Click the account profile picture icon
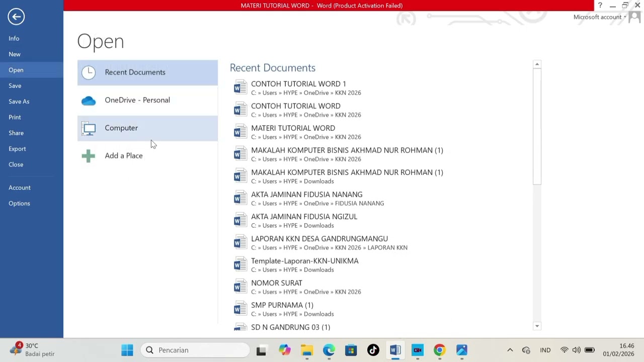 pyautogui.click(x=635, y=17)
